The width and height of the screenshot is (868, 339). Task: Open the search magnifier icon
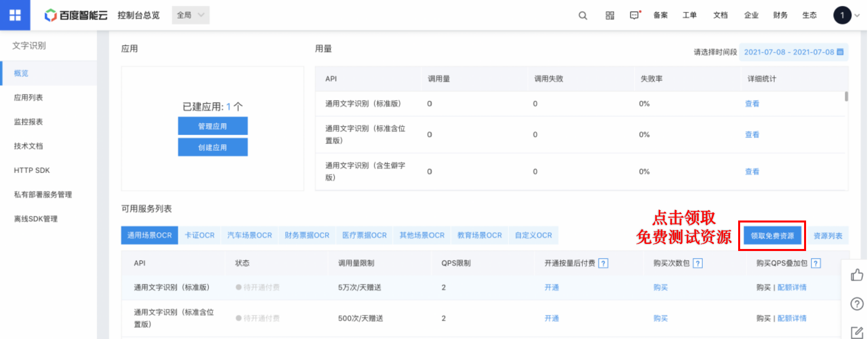583,15
